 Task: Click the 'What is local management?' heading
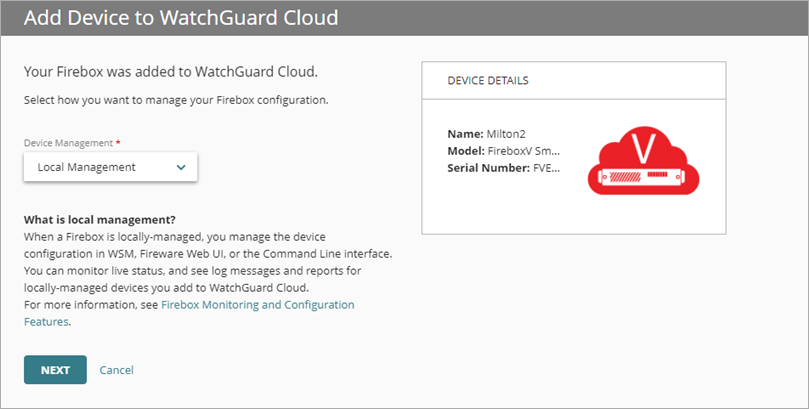[106, 220]
